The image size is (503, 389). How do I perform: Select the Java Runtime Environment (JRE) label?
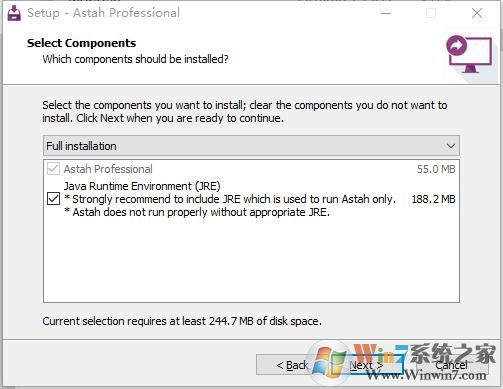click(x=142, y=186)
